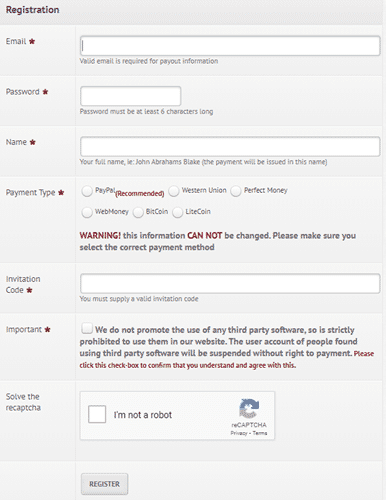
Task: Click the REGISTER button
Action: (x=104, y=484)
